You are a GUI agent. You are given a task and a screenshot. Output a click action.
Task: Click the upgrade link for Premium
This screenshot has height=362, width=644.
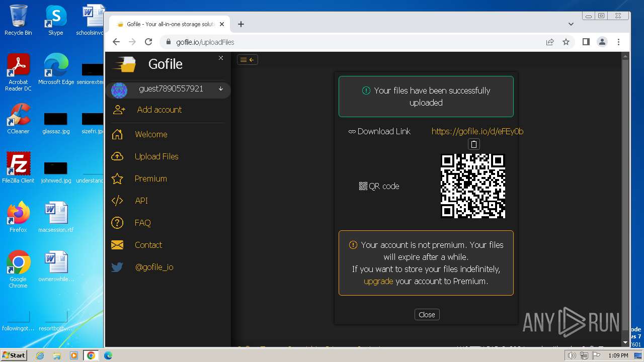[x=378, y=281]
